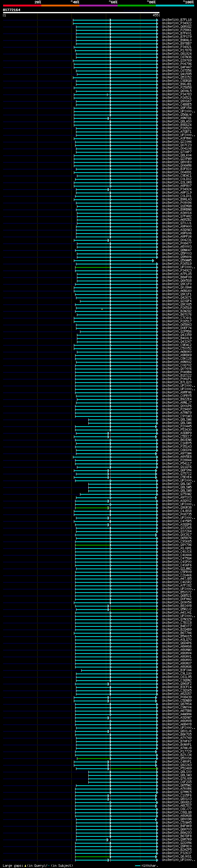This screenshot has width=197, height=868.
Task: Open hit UniRef100_P34922
Action: pyautogui.click(x=177, y=23)
